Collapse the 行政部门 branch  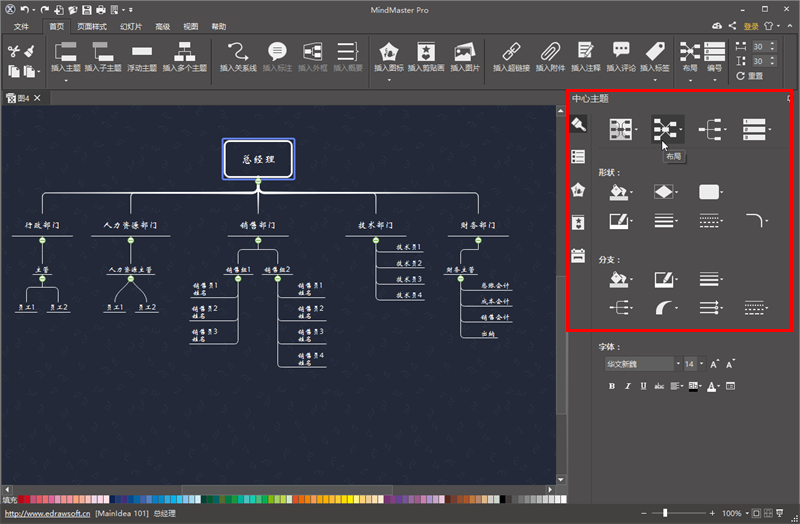42,240
